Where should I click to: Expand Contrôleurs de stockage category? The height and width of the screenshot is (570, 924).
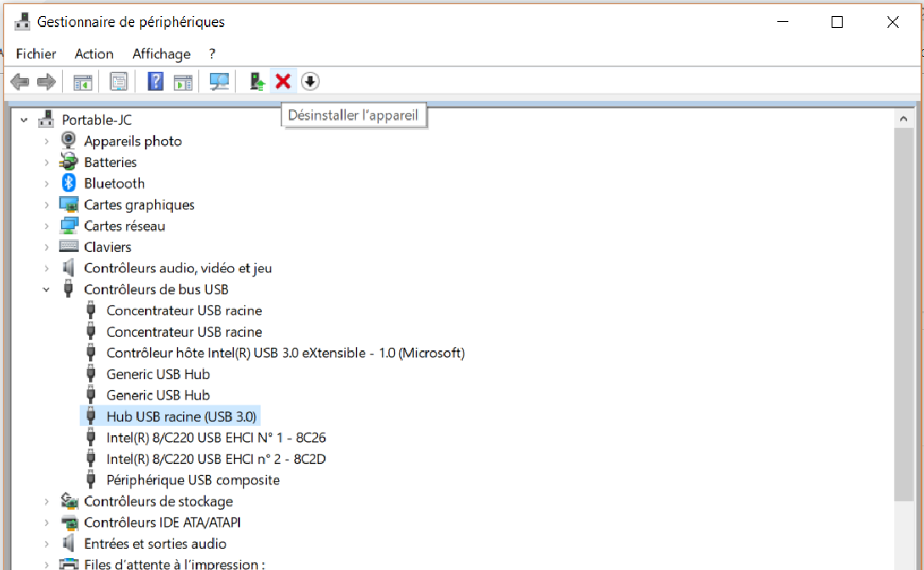point(47,501)
